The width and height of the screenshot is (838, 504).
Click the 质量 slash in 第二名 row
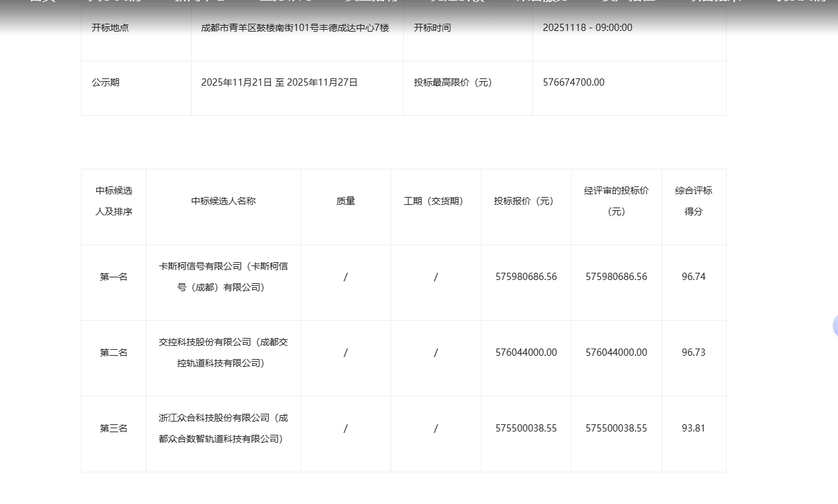(346, 352)
